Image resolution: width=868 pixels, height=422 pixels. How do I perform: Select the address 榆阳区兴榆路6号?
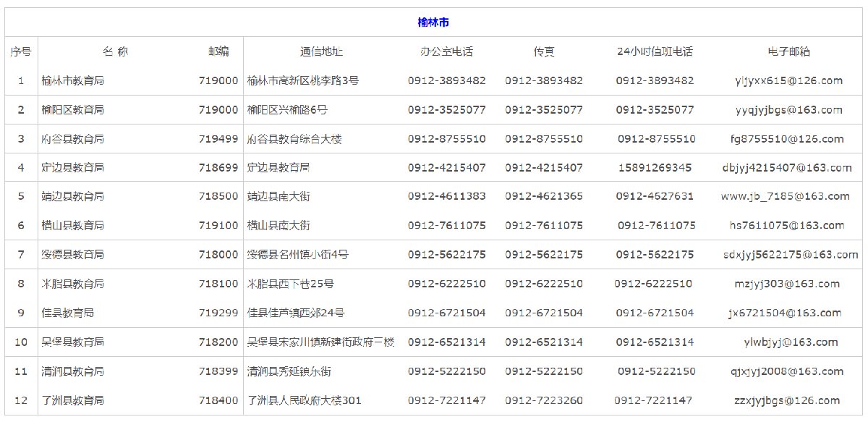pyautogui.click(x=287, y=109)
